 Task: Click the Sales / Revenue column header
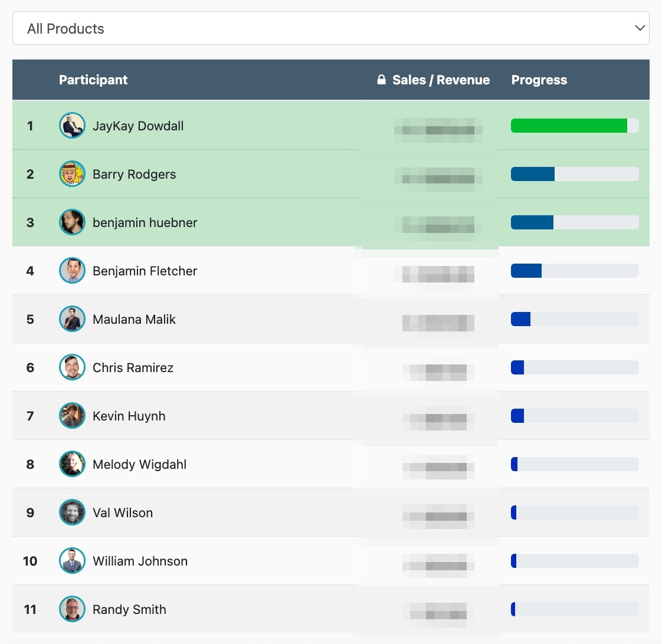click(x=441, y=80)
